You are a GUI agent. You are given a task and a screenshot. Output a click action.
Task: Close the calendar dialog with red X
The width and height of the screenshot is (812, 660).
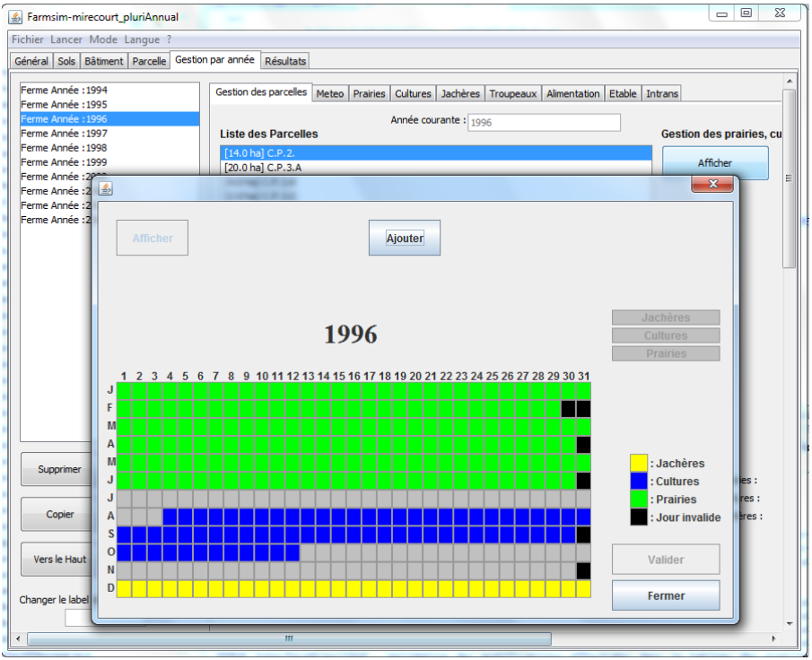click(x=712, y=184)
